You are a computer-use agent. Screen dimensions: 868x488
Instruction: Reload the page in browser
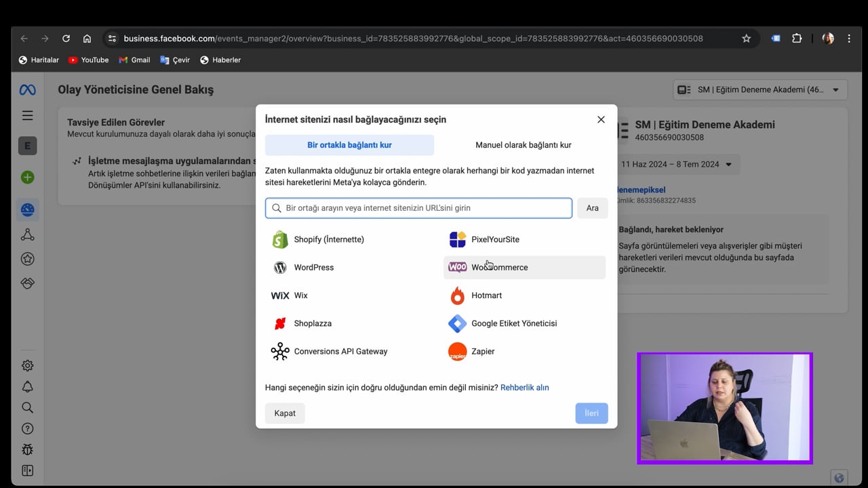[66, 39]
